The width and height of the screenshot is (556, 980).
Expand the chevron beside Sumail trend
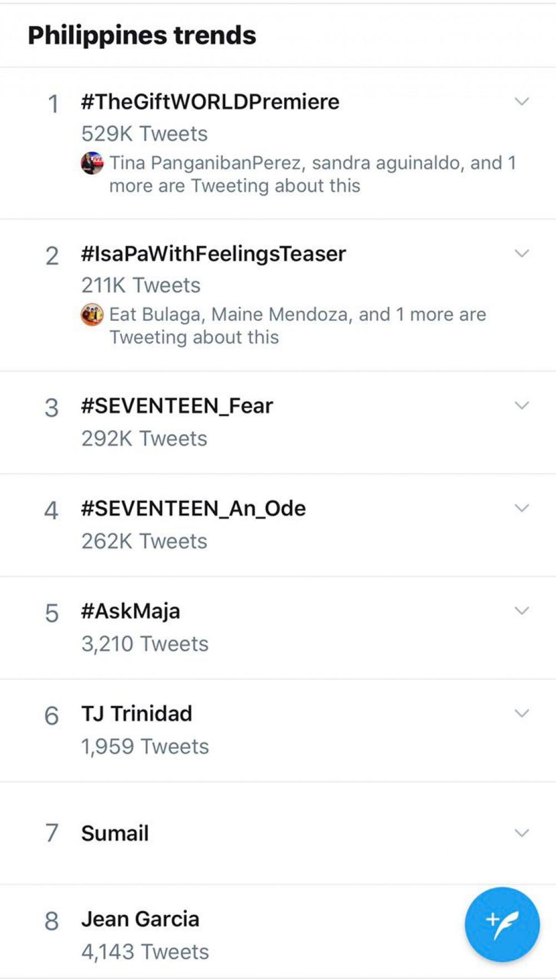522,833
